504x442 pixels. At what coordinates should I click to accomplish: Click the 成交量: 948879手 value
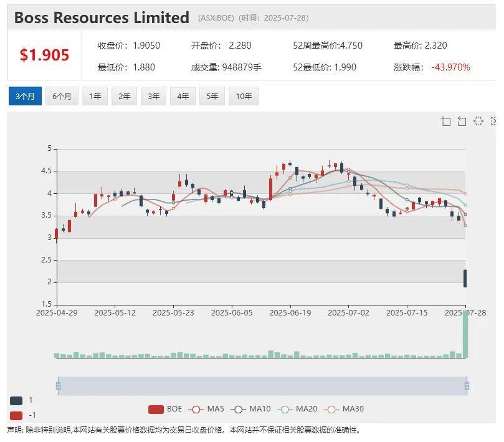[226, 67]
